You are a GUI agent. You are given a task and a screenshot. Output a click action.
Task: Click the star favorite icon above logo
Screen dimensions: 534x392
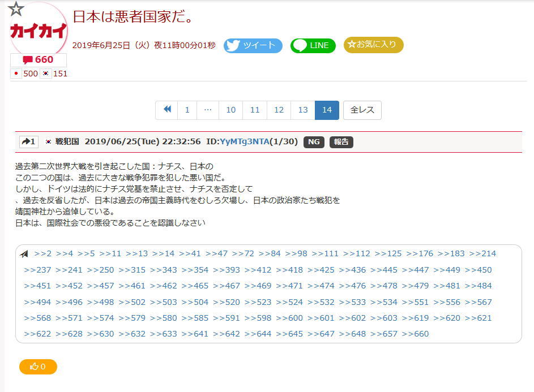(16, 9)
